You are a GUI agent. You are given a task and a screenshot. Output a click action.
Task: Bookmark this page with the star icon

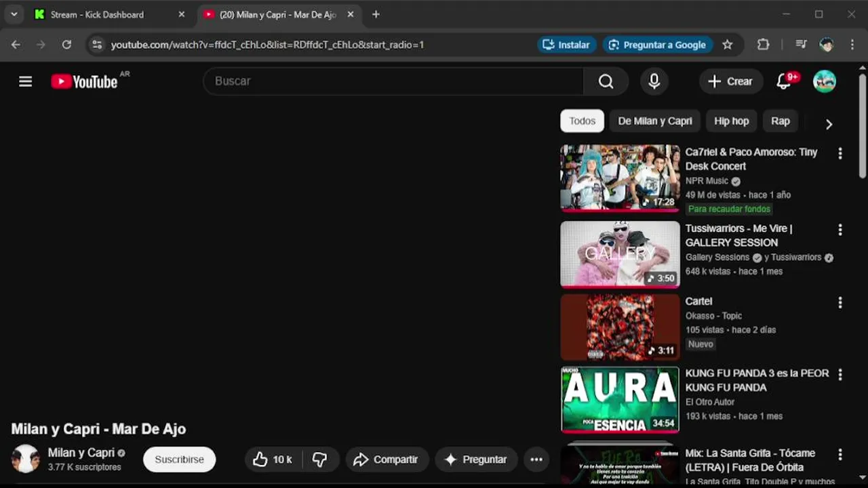tap(728, 45)
